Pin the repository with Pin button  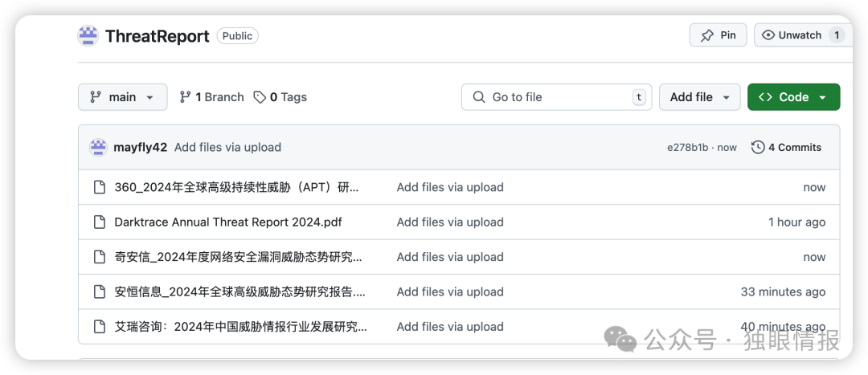tap(718, 35)
